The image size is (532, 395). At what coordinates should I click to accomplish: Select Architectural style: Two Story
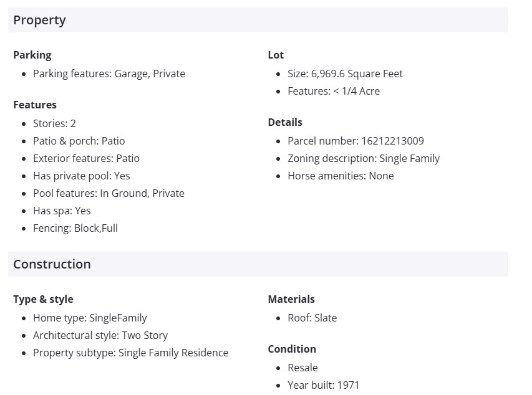pyautogui.click(x=100, y=335)
